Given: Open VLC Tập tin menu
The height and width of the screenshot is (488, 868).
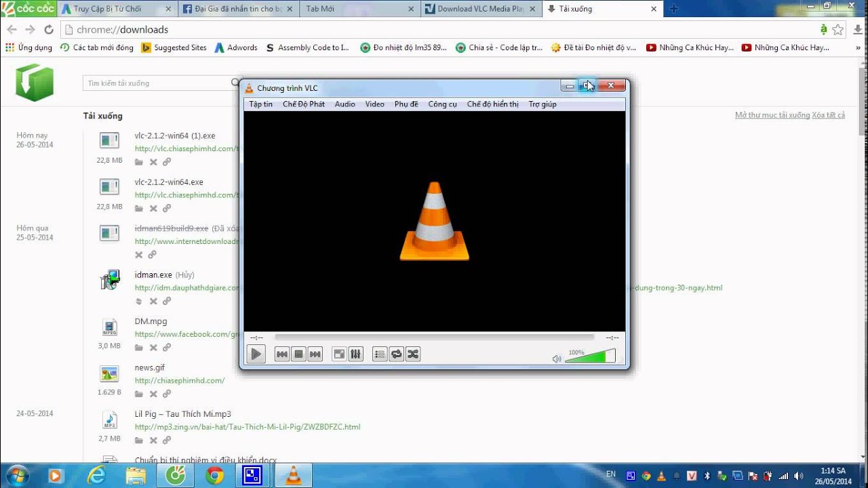Looking at the screenshot, I should coord(260,104).
